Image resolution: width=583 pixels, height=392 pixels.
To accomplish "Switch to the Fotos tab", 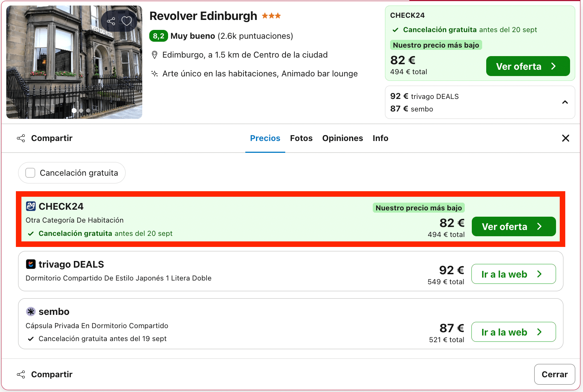I will [301, 138].
